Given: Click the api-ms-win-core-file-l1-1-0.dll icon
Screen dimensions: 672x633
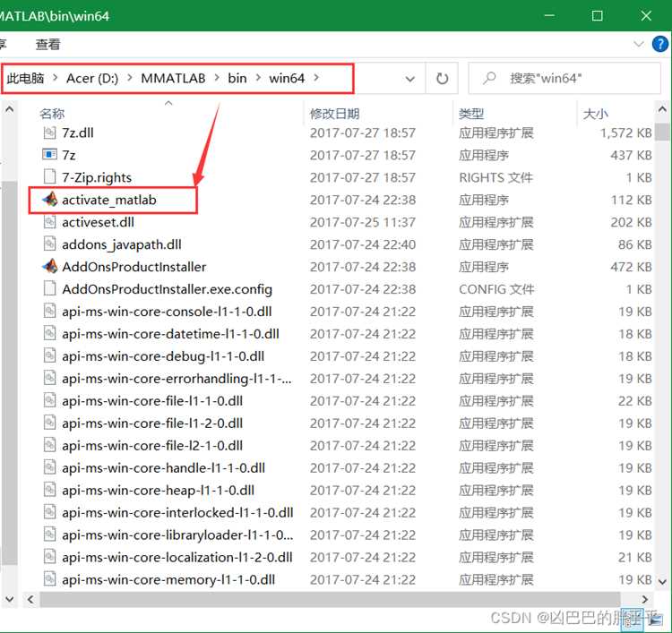Looking at the screenshot, I should pyautogui.click(x=49, y=400).
